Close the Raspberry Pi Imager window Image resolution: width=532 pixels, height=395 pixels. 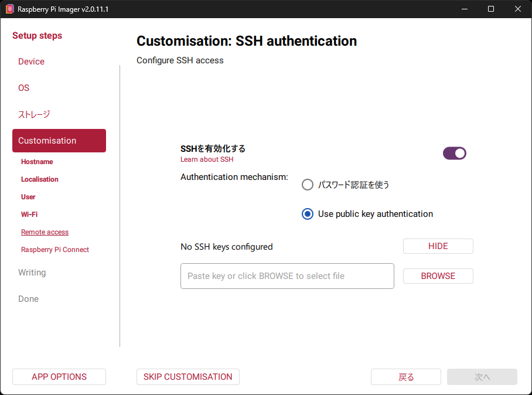pyautogui.click(x=518, y=9)
